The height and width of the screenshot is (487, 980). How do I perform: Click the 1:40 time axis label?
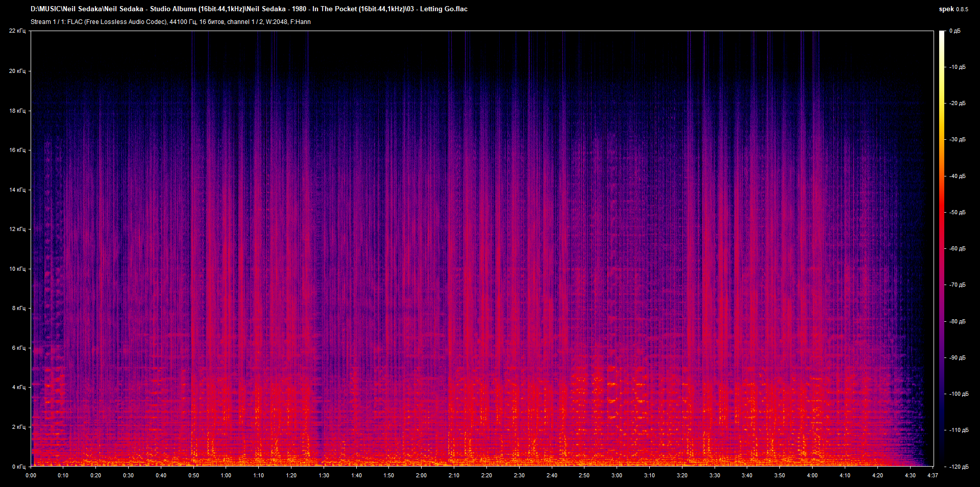pos(356,475)
